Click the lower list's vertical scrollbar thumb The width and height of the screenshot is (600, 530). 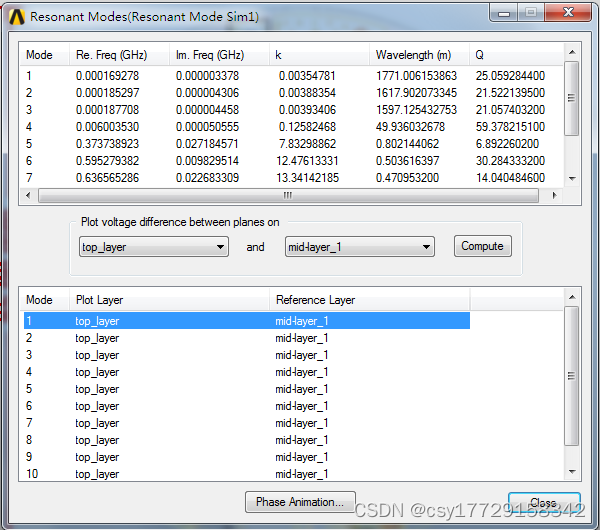572,376
